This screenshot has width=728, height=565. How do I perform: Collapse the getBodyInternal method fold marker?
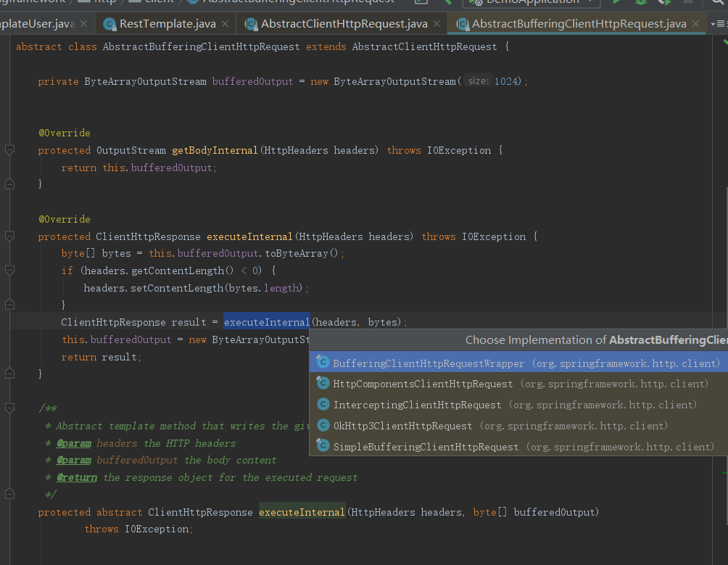pos(9,150)
